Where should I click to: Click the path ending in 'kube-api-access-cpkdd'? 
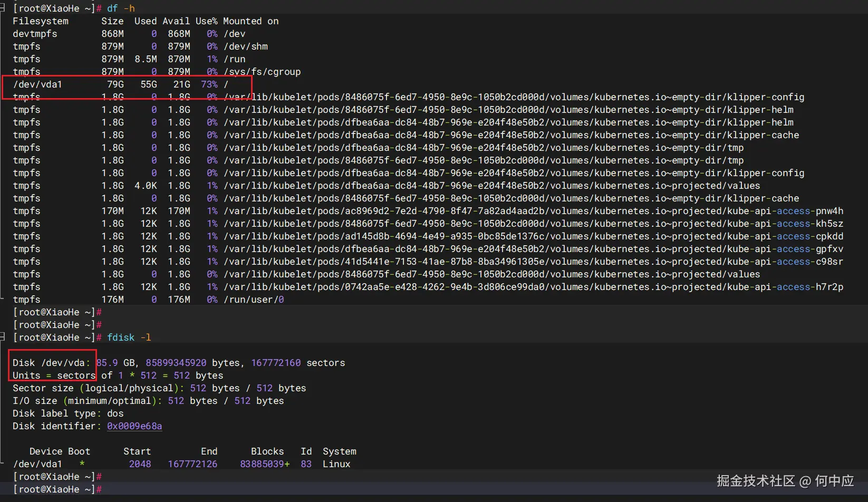tap(533, 236)
